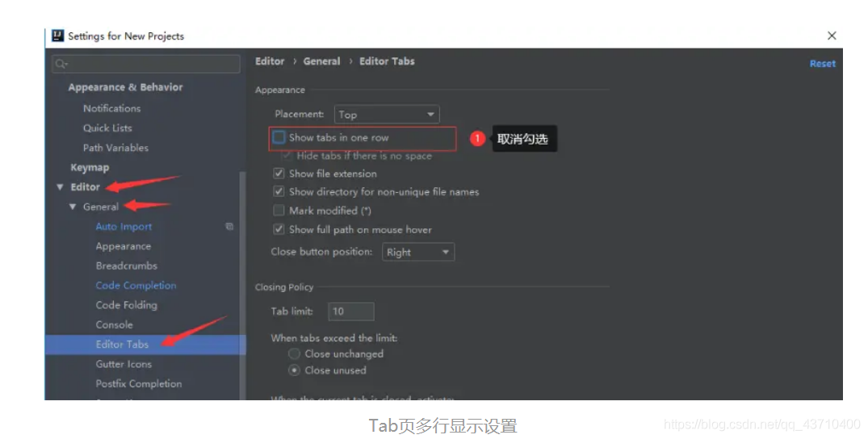The height and width of the screenshot is (439, 868).
Task: Uncheck Show file extension
Action: 279,174
